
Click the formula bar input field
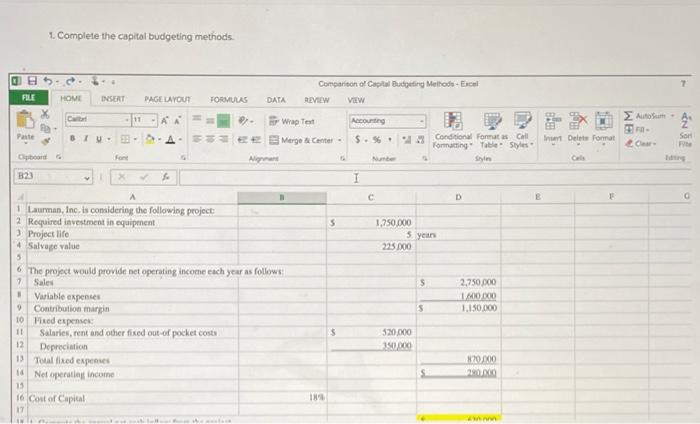[x=435, y=178]
